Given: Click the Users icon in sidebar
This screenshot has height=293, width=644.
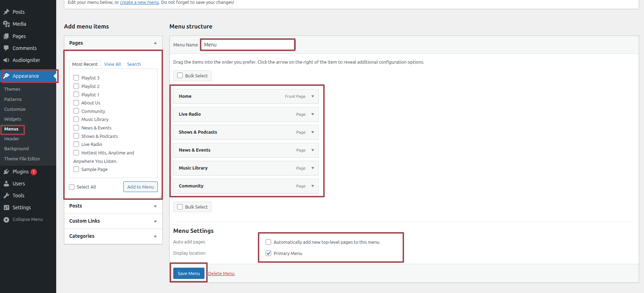Looking at the screenshot, I should pyautogui.click(x=6, y=184).
